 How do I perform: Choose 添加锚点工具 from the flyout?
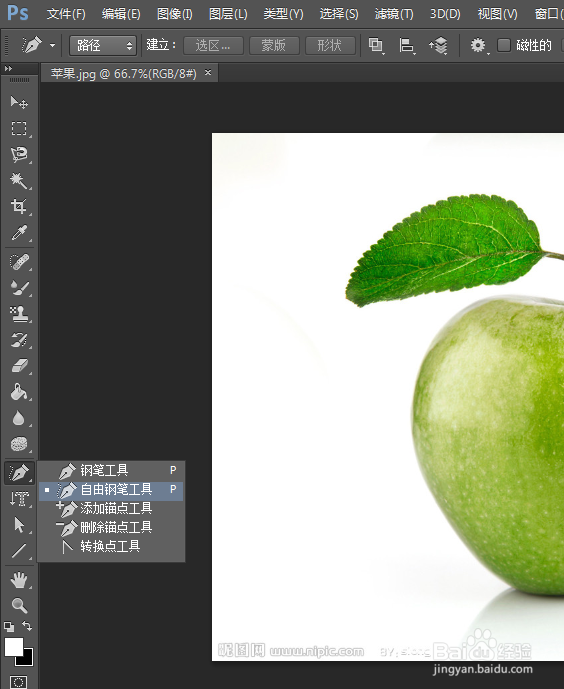click(111, 508)
